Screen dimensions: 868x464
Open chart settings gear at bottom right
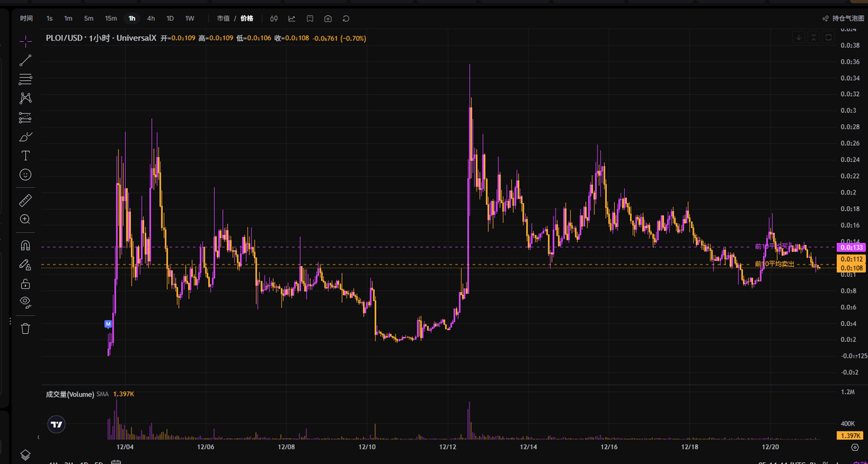point(854,449)
